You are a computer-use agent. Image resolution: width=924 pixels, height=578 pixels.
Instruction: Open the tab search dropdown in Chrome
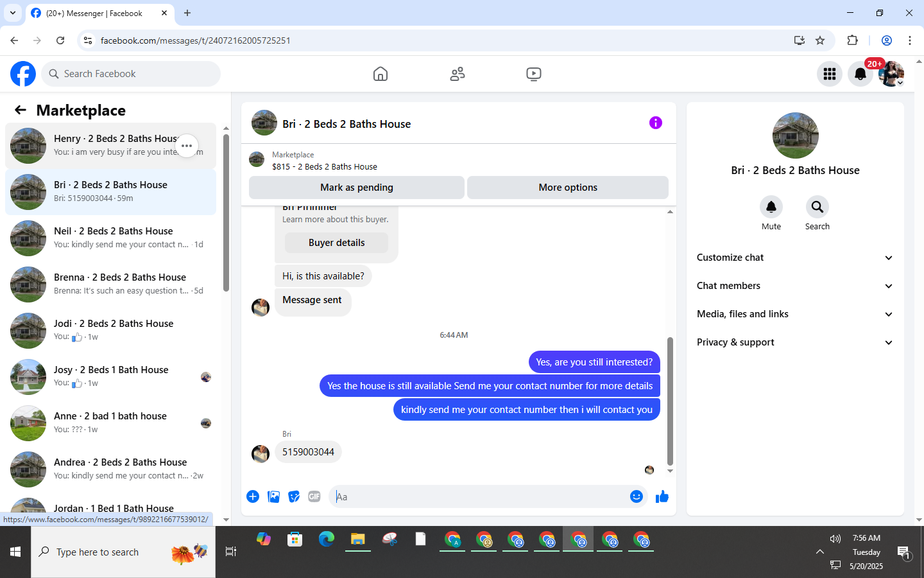tap(12, 13)
